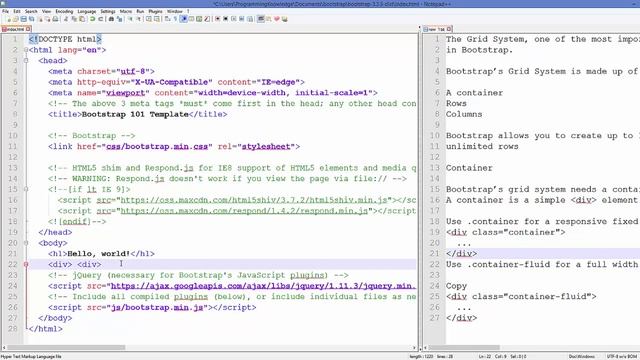640x360 pixels.
Task: Click 'UTF-8 w/o BOM' in status bar
Action: 622,357
